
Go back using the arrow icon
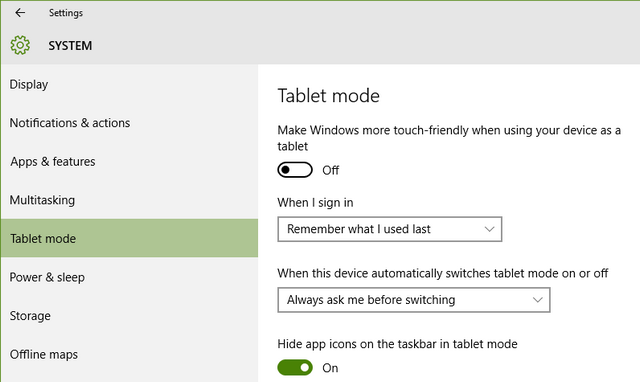click(x=20, y=13)
